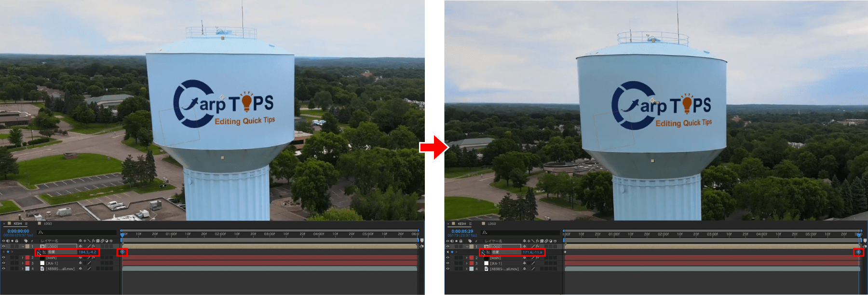Open search dropdown magnifier in 0:00:00:00 timeline

[41, 233]
